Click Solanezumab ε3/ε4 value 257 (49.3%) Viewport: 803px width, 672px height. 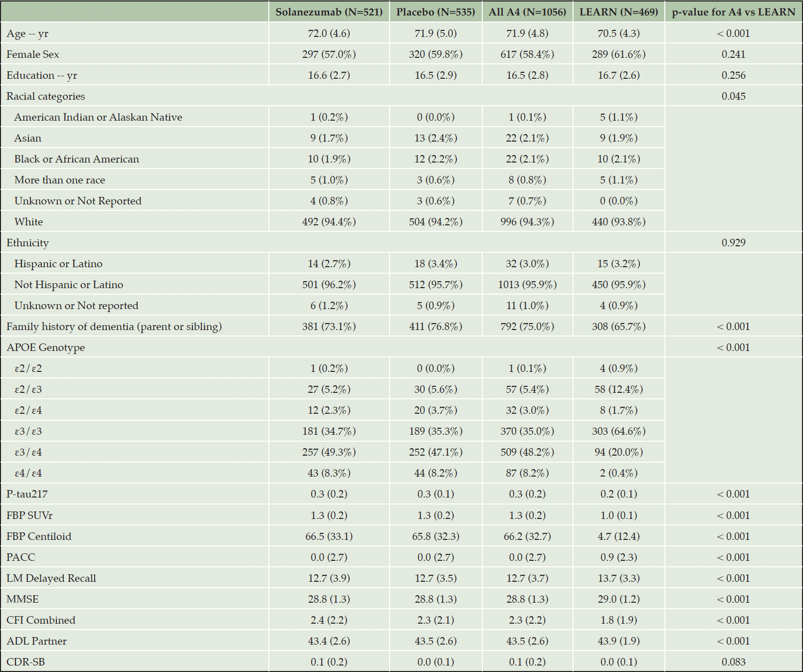click(329, 452)
